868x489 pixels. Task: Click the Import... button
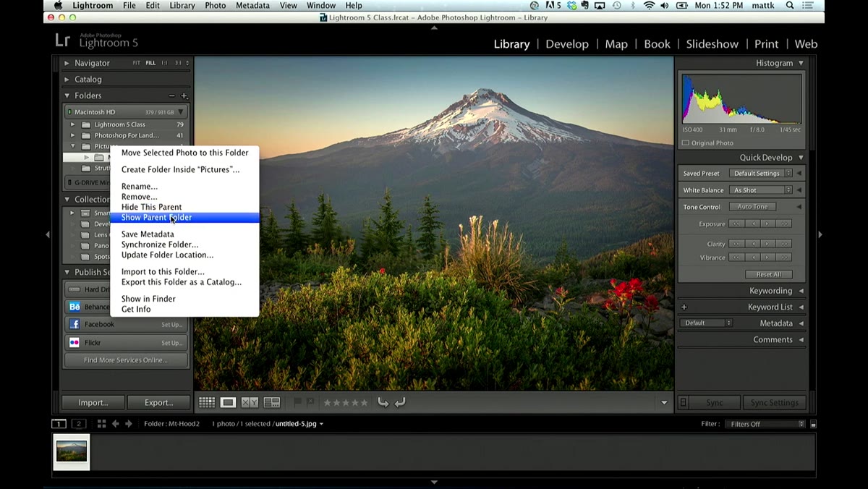pyautogui.click(x=93, y=402)
